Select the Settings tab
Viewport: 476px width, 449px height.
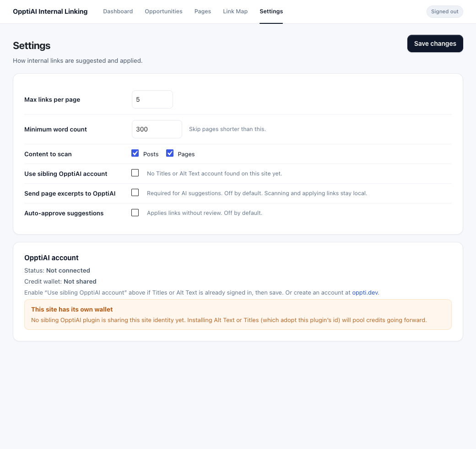(271, 11)
